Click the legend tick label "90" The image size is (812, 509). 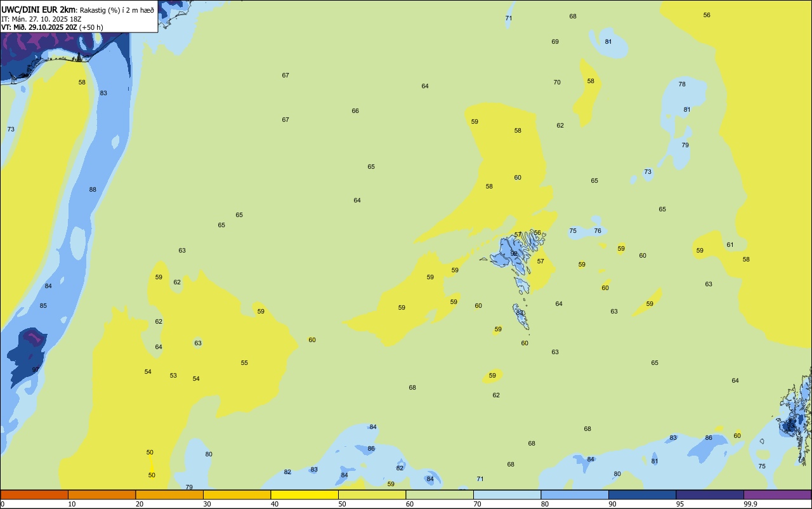(613, 504)
